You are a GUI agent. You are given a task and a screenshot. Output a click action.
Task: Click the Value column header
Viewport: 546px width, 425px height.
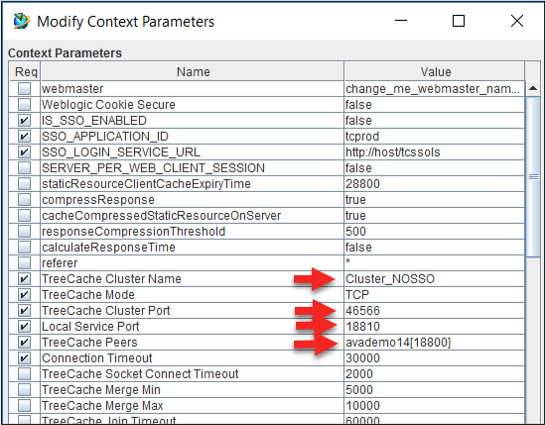pyautogui.click(x=435, y=72)
